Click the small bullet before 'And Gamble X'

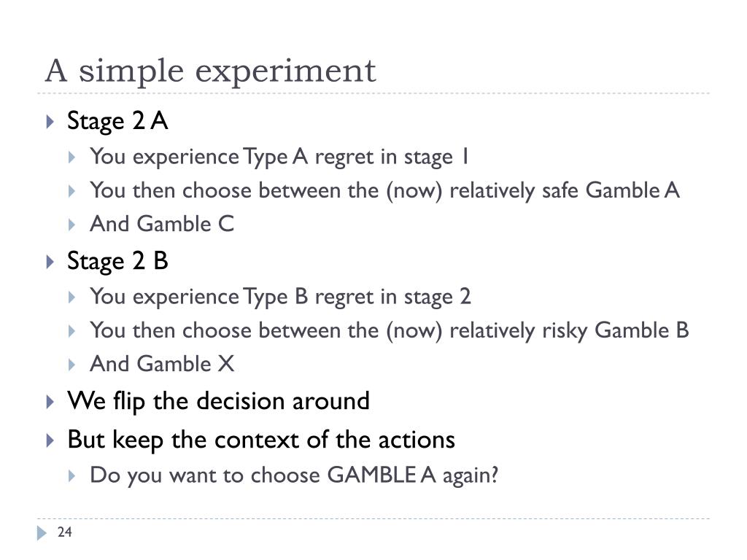tap(72, 365)
